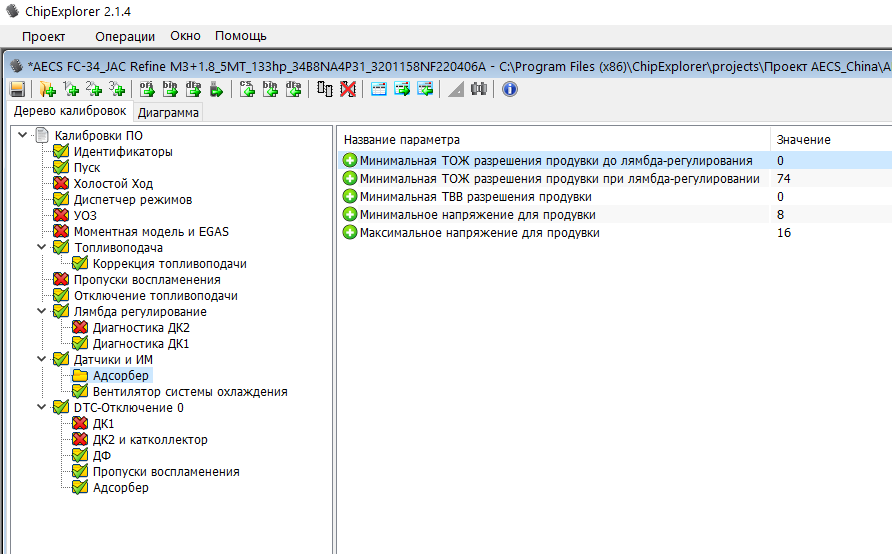The image size is (892, 554).
Task: Collapse the Топливоподача tree branch
Action: click(x=41, y=248)
